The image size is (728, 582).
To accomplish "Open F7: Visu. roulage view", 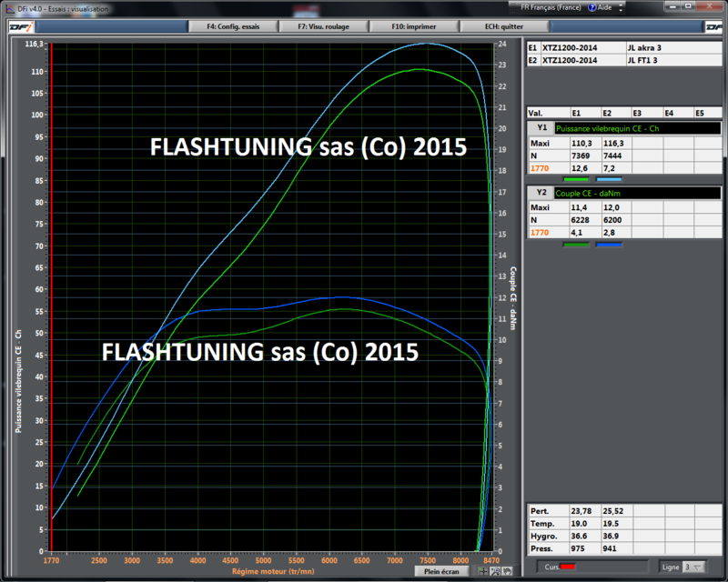I will pos(324,26).
